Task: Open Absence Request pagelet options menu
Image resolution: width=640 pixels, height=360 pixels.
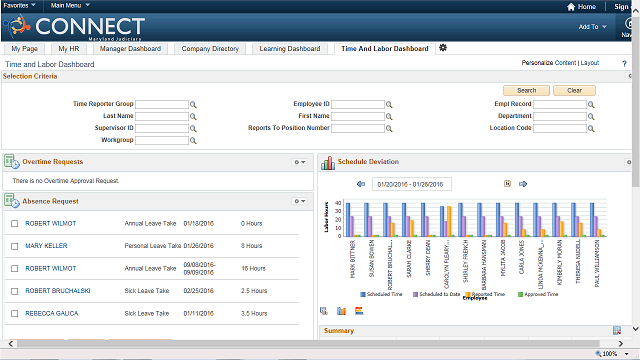Action: pos(300,201)
